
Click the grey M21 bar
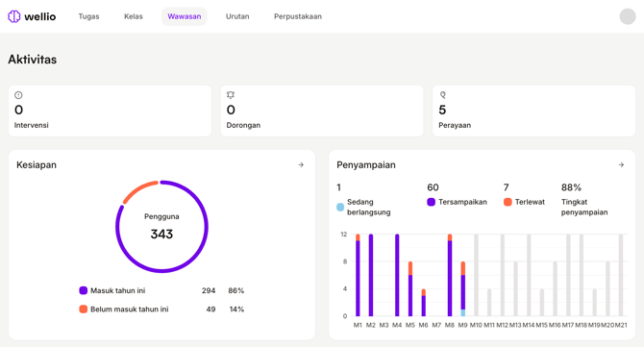[621, 275]
